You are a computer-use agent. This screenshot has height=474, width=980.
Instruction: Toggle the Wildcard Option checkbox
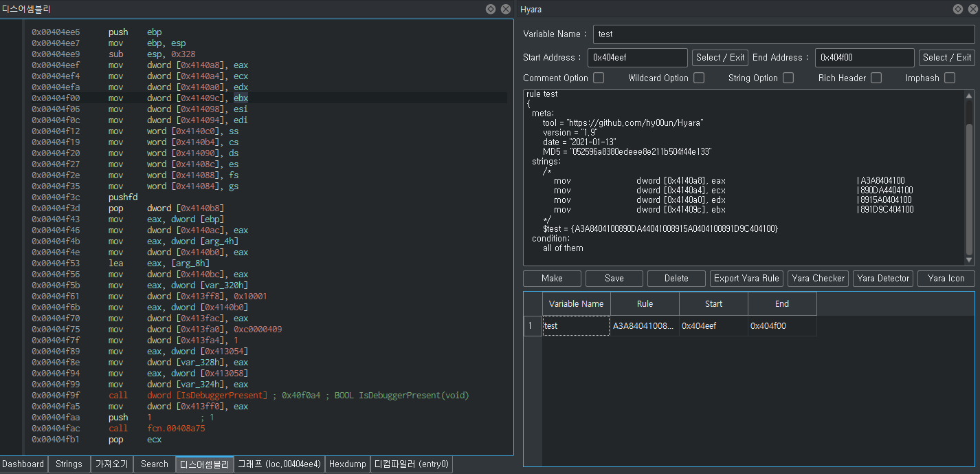coord(698,78)
